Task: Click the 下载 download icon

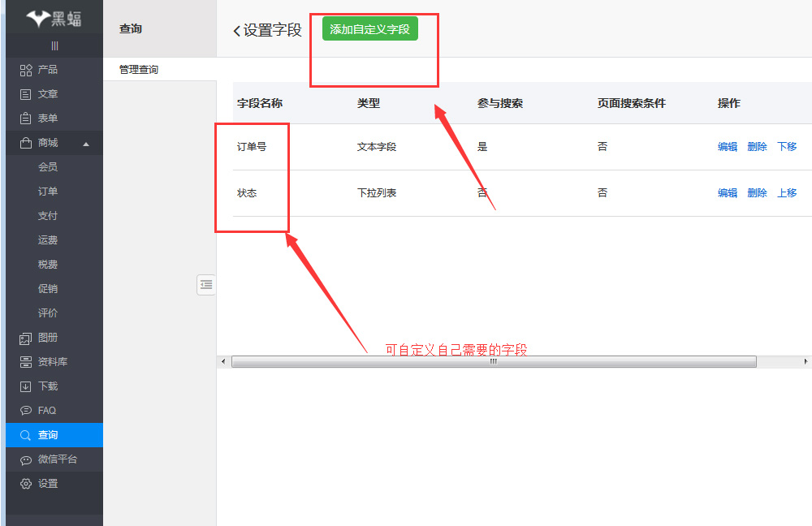Action: pos(26,386)
